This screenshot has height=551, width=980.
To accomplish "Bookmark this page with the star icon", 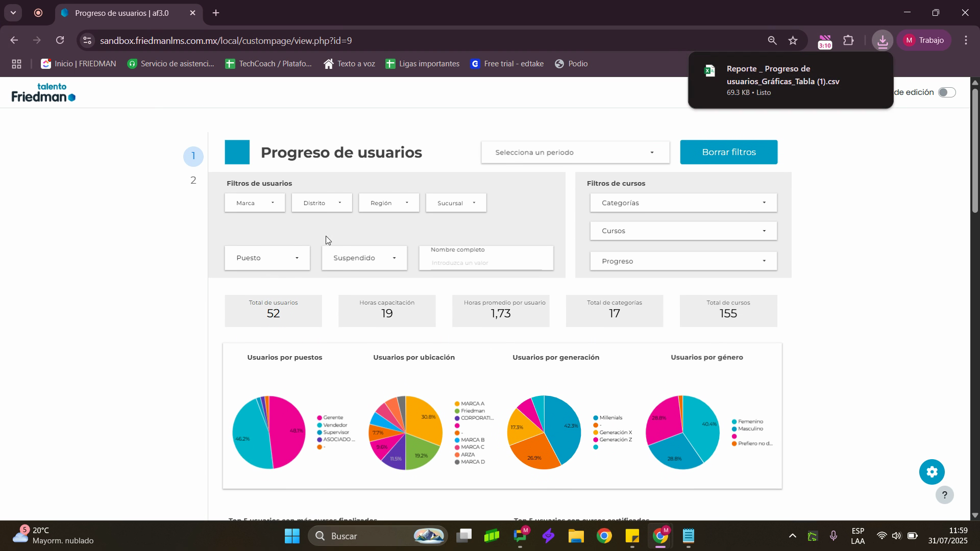I will pyautogui.click(x=793, y=41).
